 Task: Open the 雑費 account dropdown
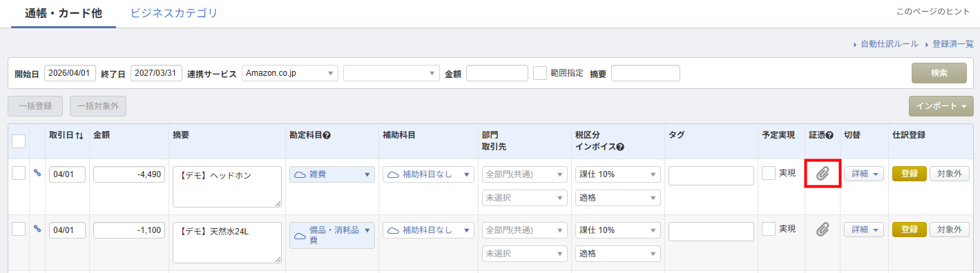pyautogui.click(x=332, y=174)
